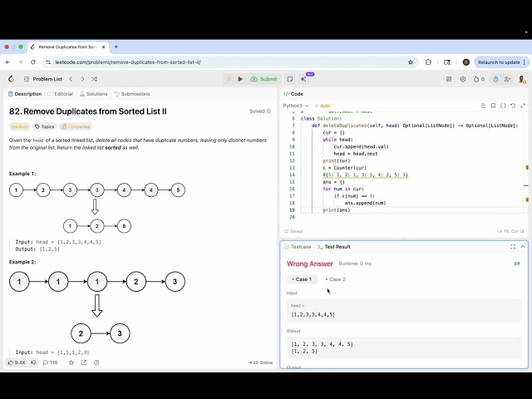This screenshot has width=532, height=399.
Task: Switch to the Description tab
Action: [x=25, y=94]
